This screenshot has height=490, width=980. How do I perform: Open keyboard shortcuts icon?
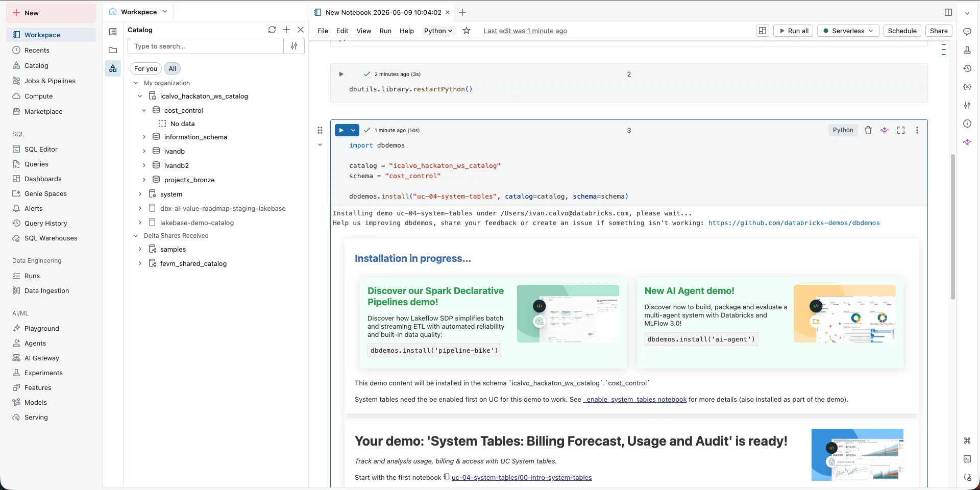967,440
